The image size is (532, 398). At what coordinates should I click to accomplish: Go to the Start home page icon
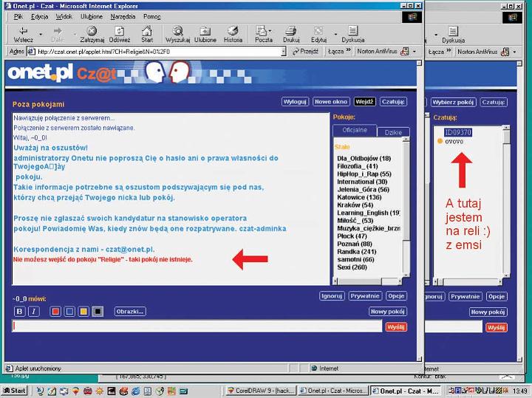pos(147,31)
